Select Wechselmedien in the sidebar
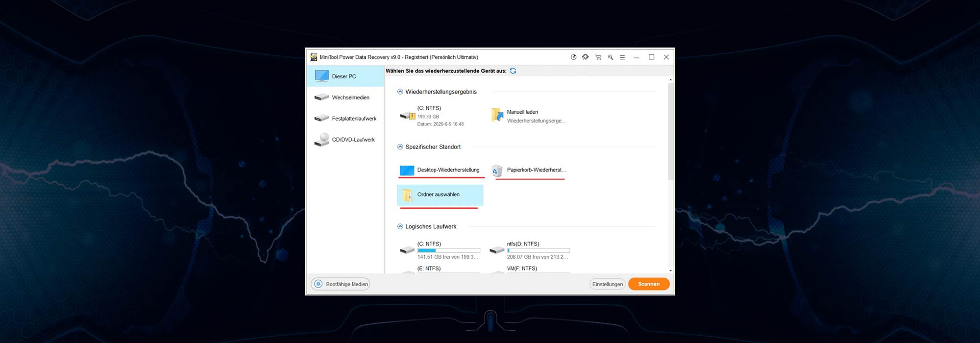Screen dimensions: 980x343 tap(346, 98)
